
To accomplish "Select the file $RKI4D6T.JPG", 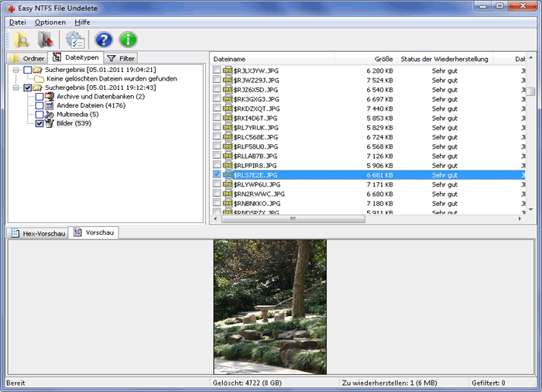I will pyautogui.click(x=256, y=118).
